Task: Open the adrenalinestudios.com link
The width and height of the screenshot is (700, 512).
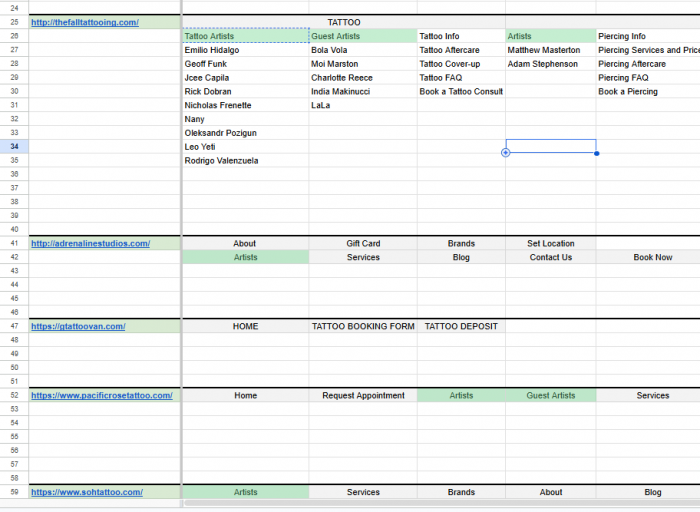Action: (91, 243)
